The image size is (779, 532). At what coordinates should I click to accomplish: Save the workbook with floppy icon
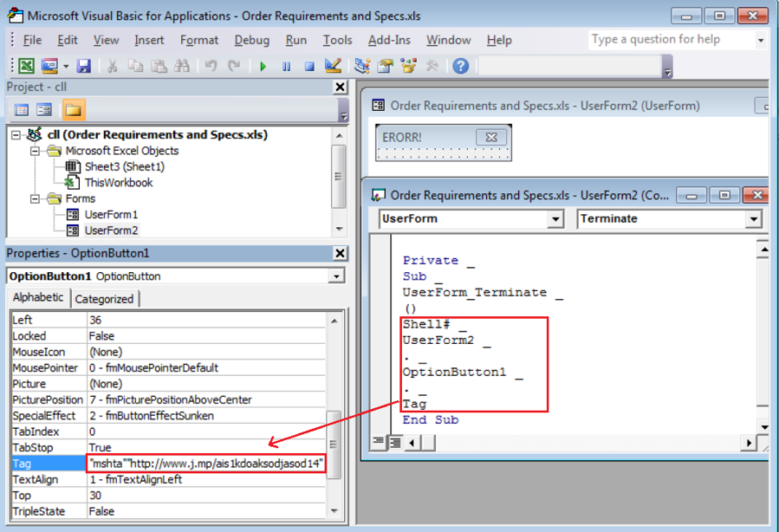pyautogui.click(x=83, y=66)
